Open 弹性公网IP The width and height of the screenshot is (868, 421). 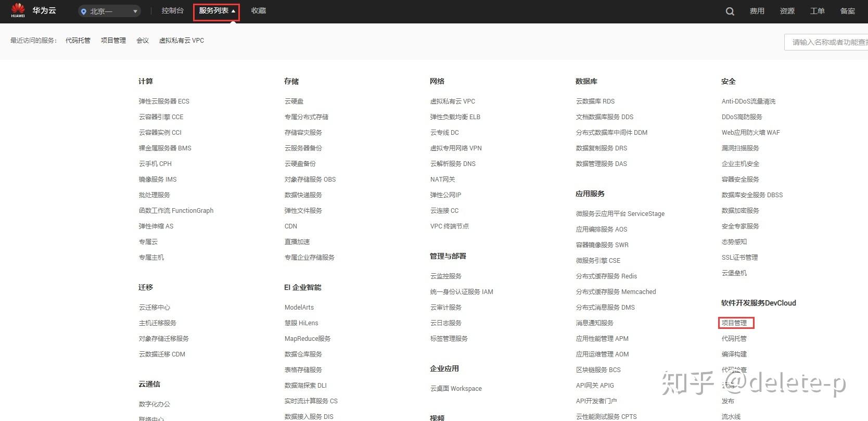pyautogui.click(x=445, y=195)
